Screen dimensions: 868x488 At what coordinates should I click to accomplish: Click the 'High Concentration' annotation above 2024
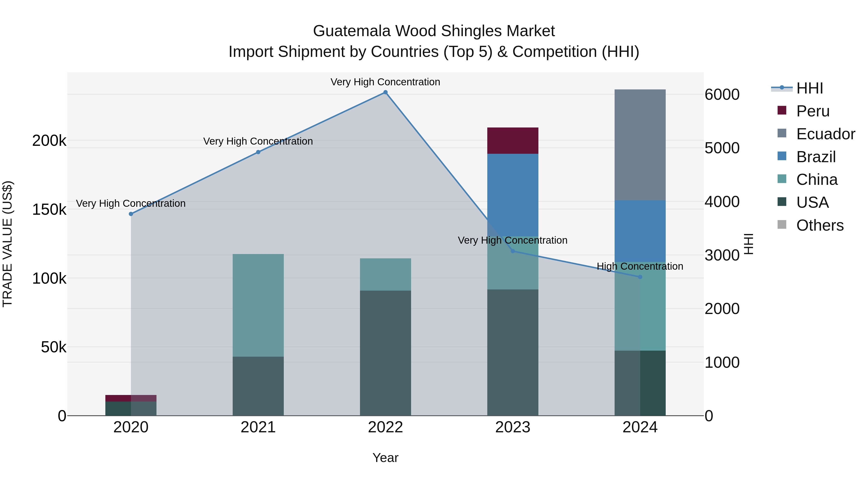point(640,266)
